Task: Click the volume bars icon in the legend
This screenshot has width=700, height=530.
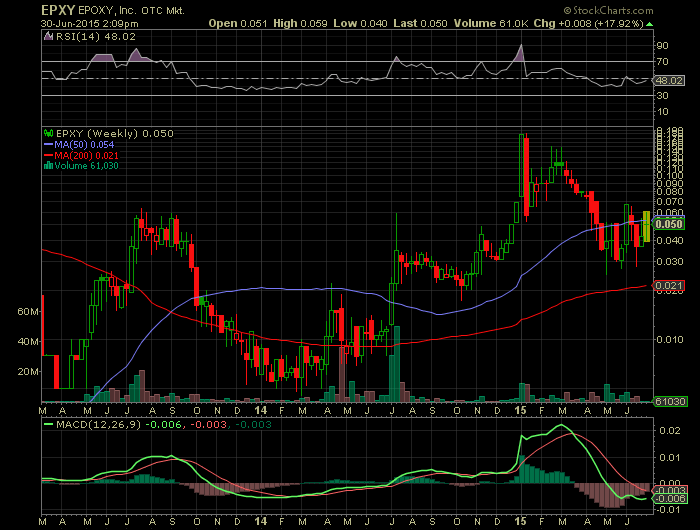Action: tap(48, 166)
